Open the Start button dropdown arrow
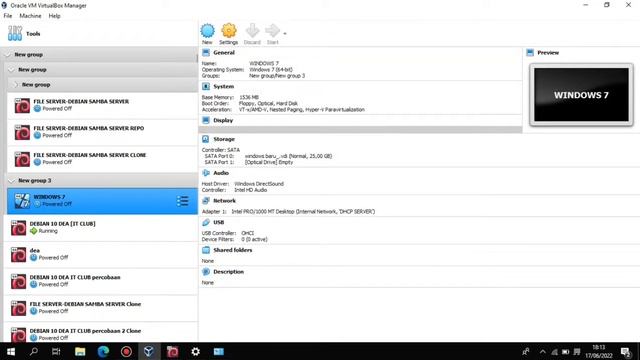640x360 pixels. pyautogui.click(x=285, y=33)
